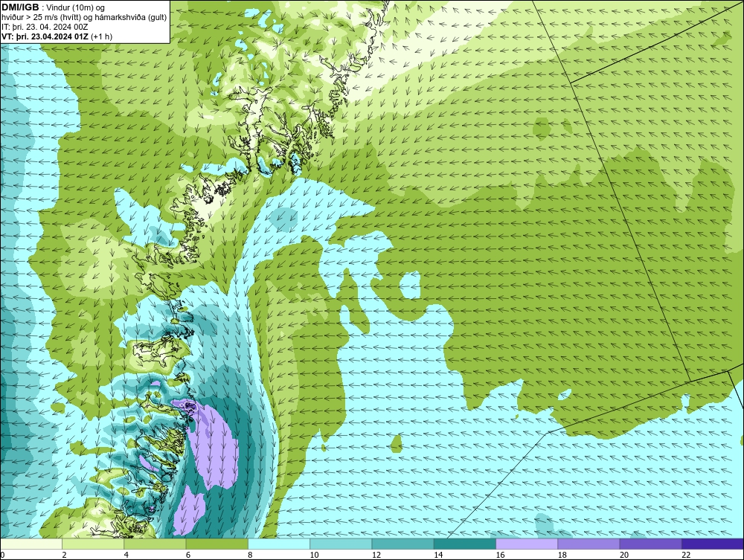Click legend scale value 16
The height and width of the screenshot is (560, 744).
pyautogui.click(x=500, y=556)
